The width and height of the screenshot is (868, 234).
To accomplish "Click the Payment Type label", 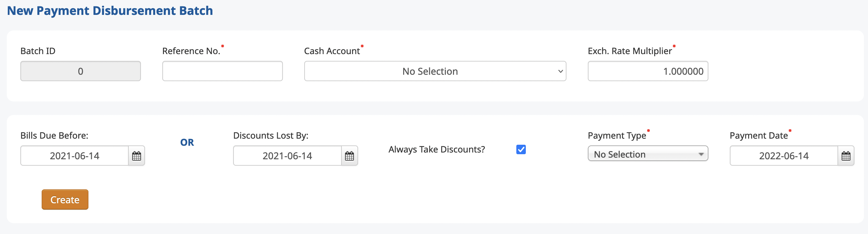I will point(617,136).
